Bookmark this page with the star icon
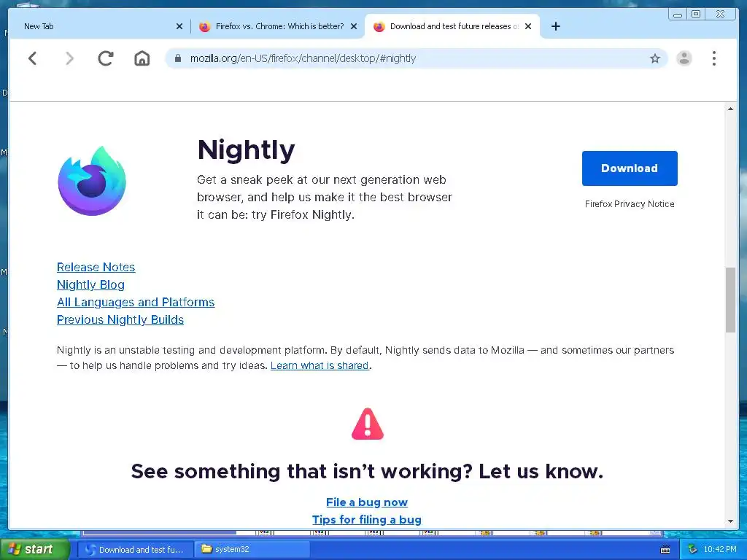Viewport: 747px width, 560px height. click(x=655, y=58)
